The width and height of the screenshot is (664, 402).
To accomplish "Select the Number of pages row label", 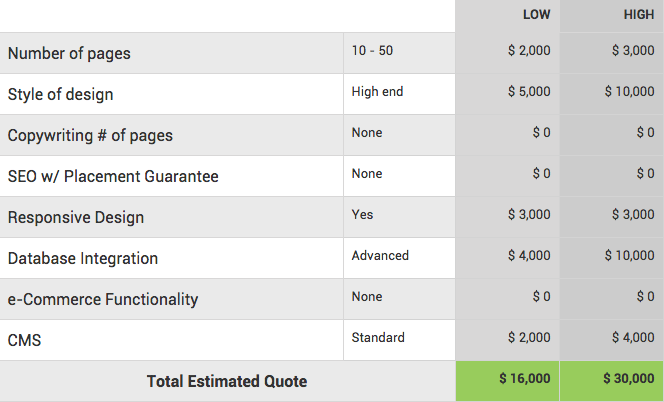I will point(69,54).
